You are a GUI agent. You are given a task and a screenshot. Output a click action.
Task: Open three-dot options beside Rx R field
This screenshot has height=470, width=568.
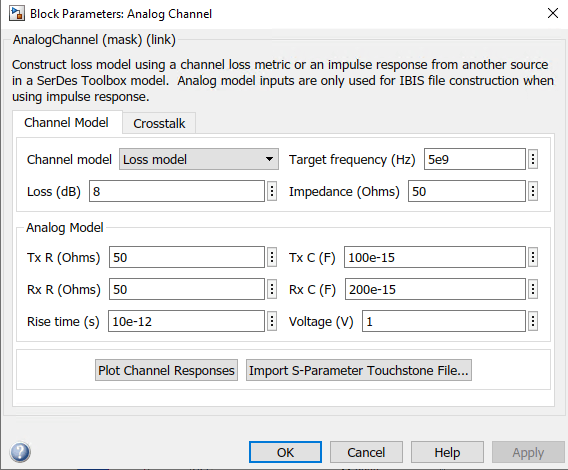[x=272, y=289]
